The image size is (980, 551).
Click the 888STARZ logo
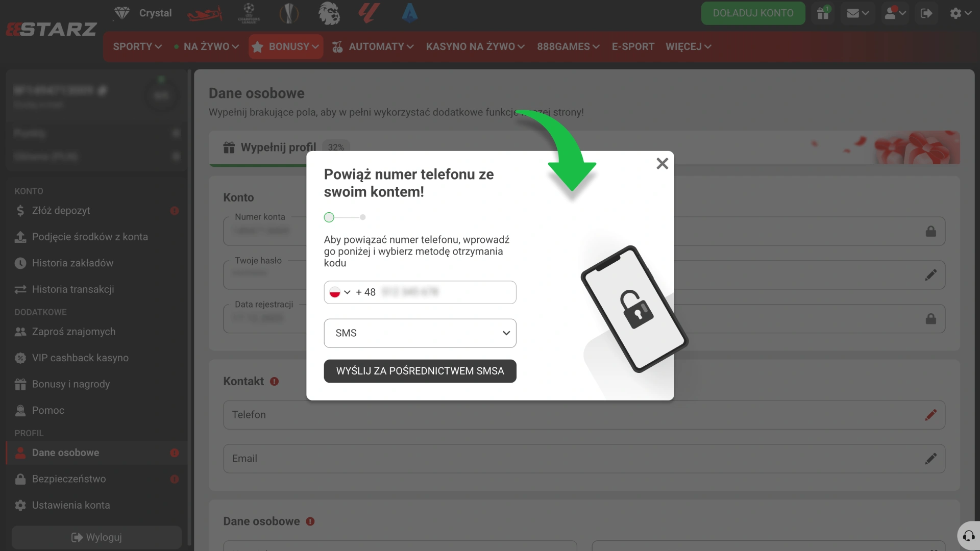point(51,29)
